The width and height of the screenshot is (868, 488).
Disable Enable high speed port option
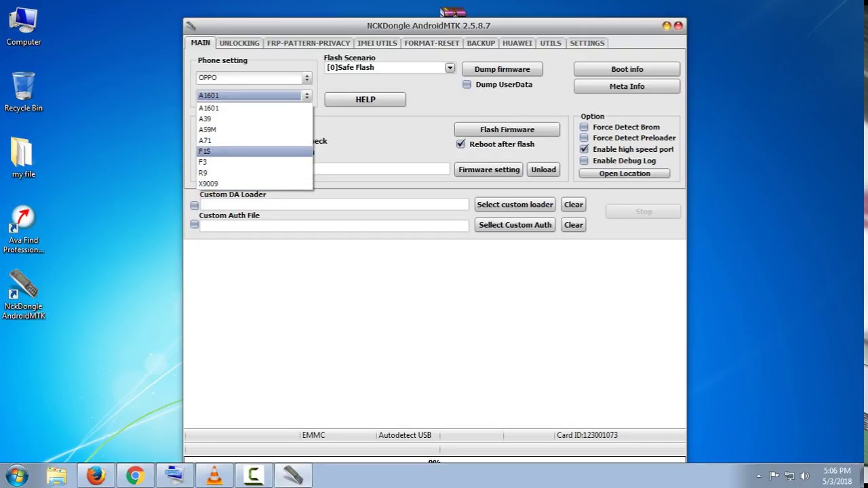point(584,149)
